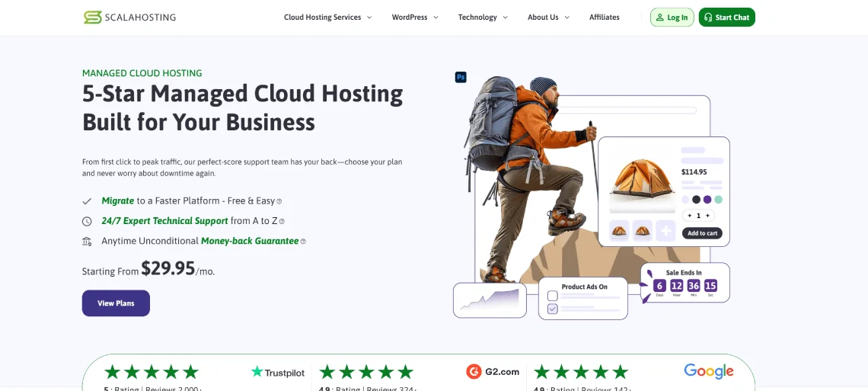Viewport: 868px width, 391px height.
Task: Click the plus quantity stepper on the tent card
Action: [707, 216]
